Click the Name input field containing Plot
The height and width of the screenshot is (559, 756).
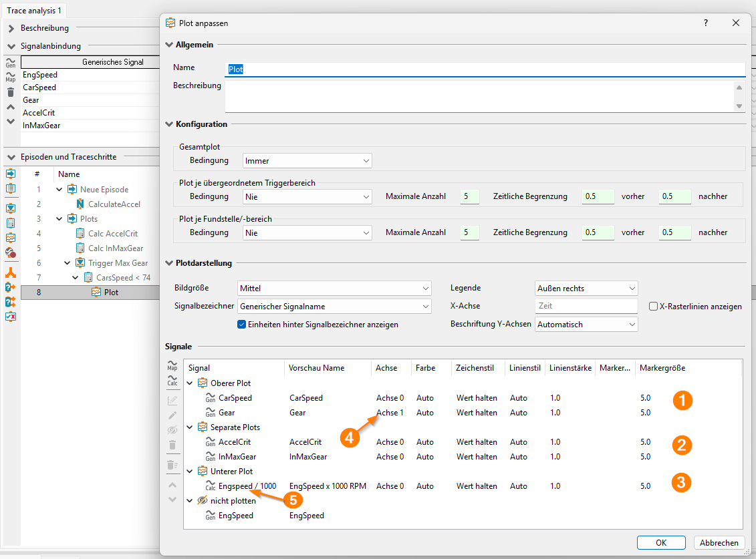click(x=485, y=69)
